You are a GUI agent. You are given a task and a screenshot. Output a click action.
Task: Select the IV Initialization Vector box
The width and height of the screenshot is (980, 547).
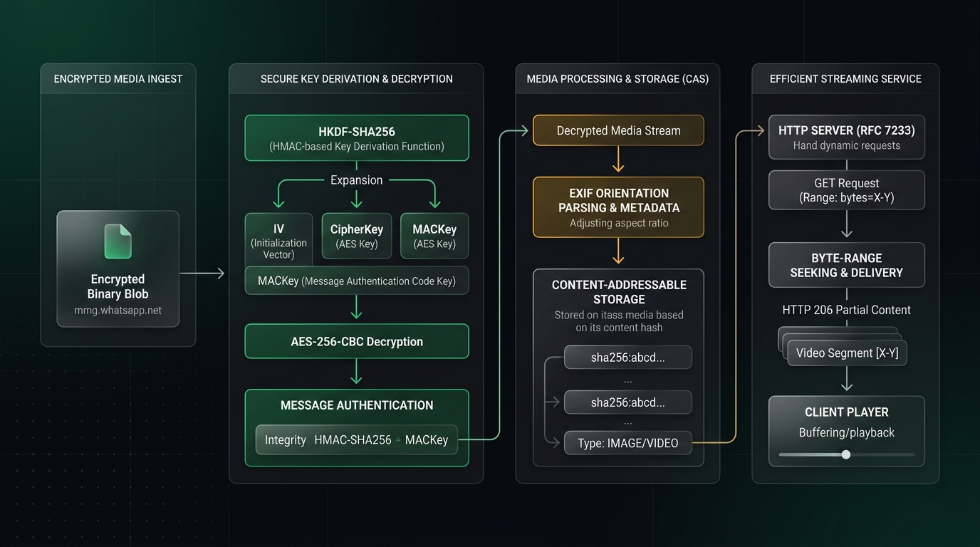click(278, 241)
